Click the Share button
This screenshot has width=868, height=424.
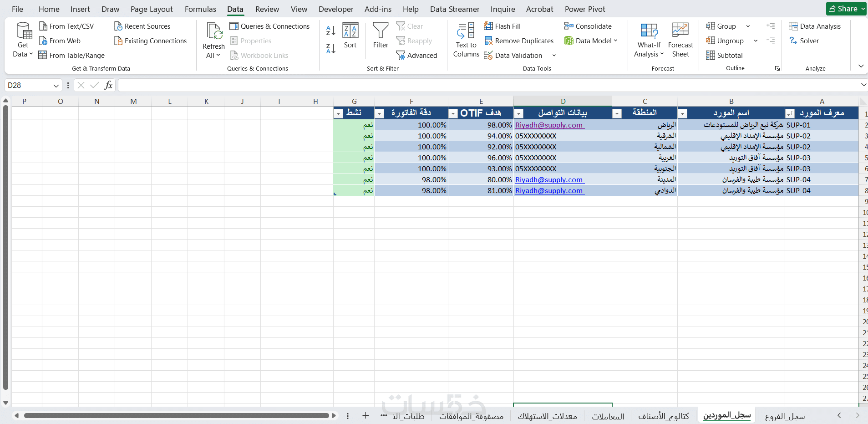pyautogui.click(x=846, y=9)
